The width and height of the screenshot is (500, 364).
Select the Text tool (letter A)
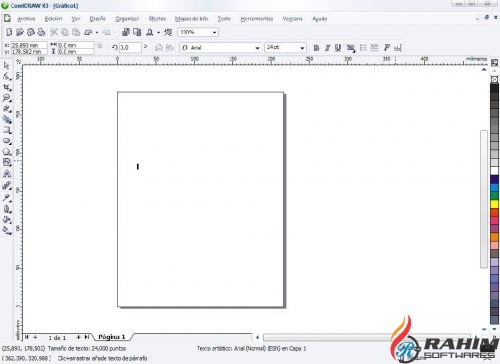(7, 173)
